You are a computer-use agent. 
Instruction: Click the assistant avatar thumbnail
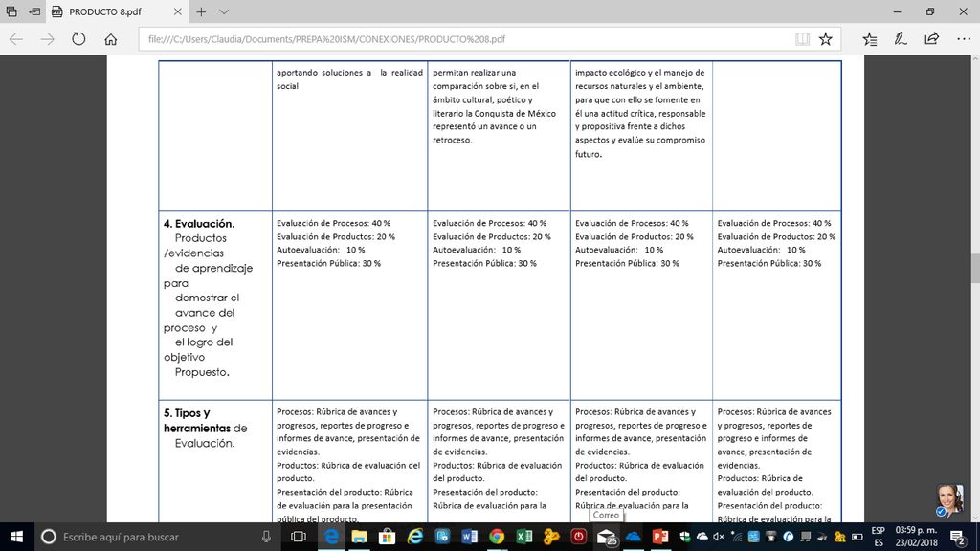pos(949,500)
